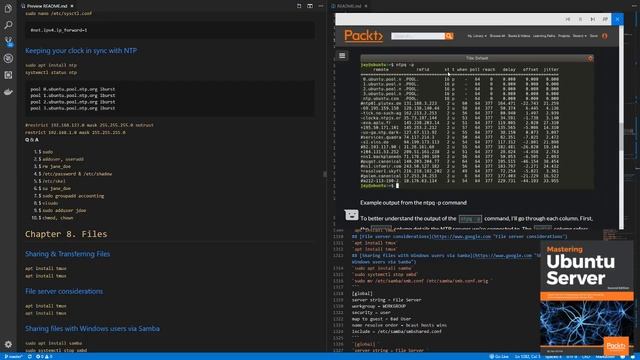Click the pause button in overlay toolbar

[580, 19]
